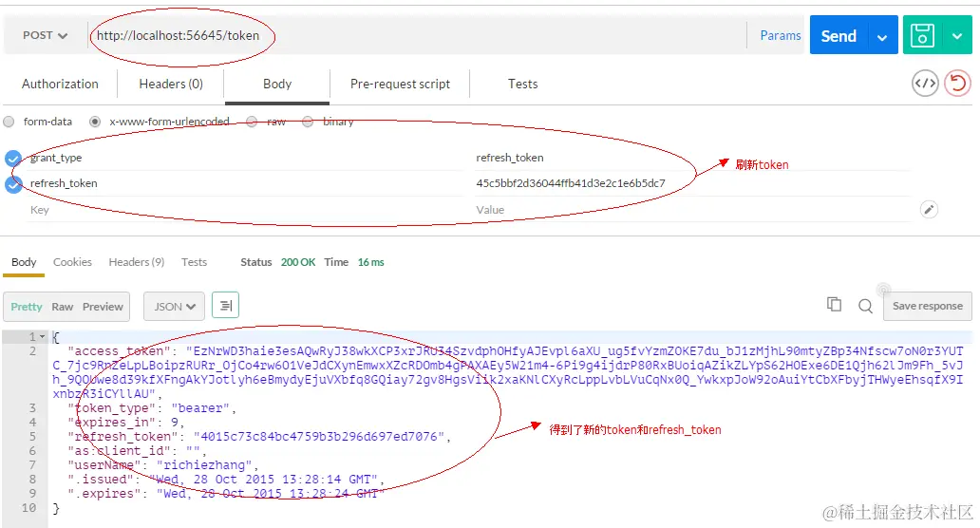Click the value field containing refresh_token
The height and width of the screenshot is (528, 980).
[692, 158]
